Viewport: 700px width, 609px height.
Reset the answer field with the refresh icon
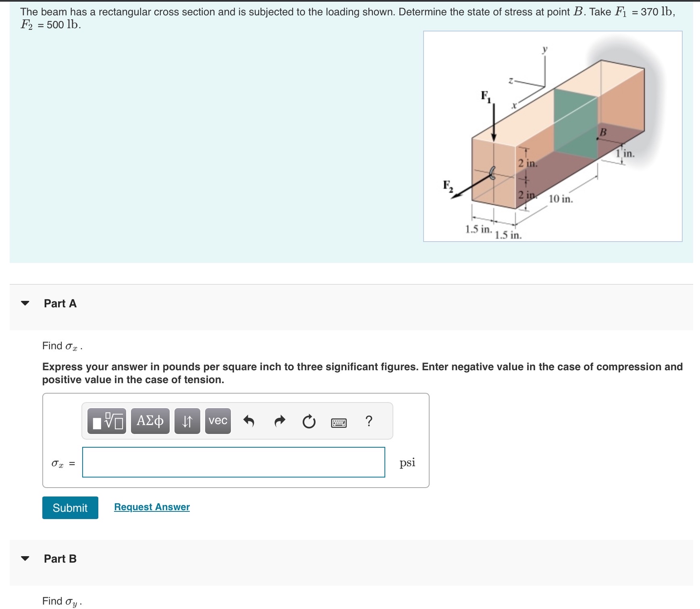tap(308, 421)
